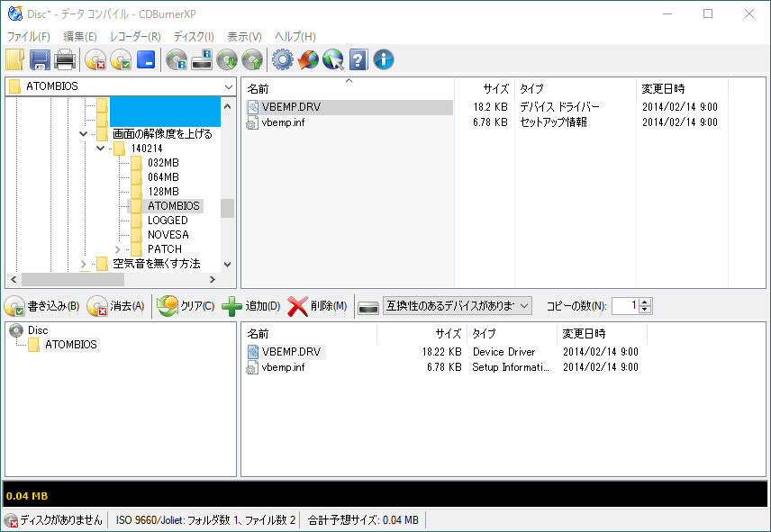Save the current compilation
The image size is (771, 532).
pyautogui.click(x=38, y=59)
